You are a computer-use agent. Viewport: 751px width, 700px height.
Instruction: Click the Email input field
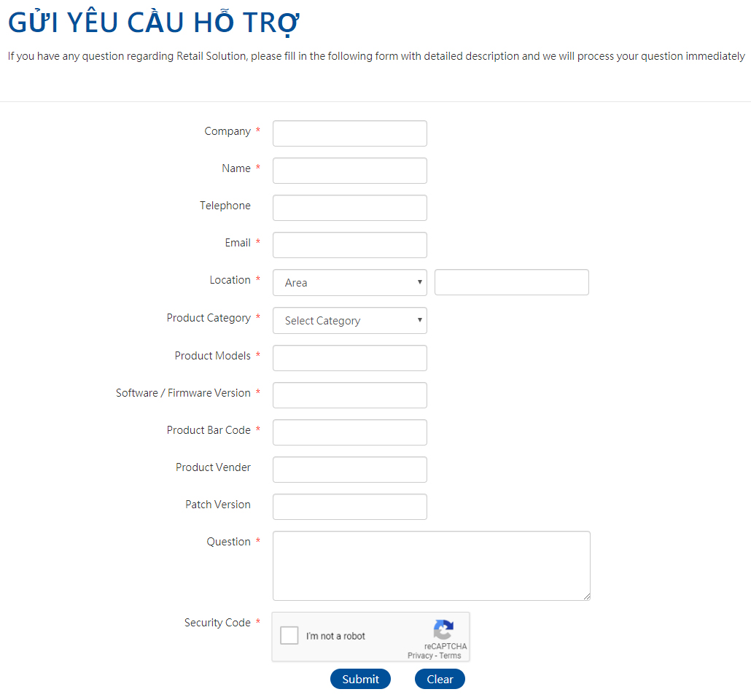click(350, 245)
